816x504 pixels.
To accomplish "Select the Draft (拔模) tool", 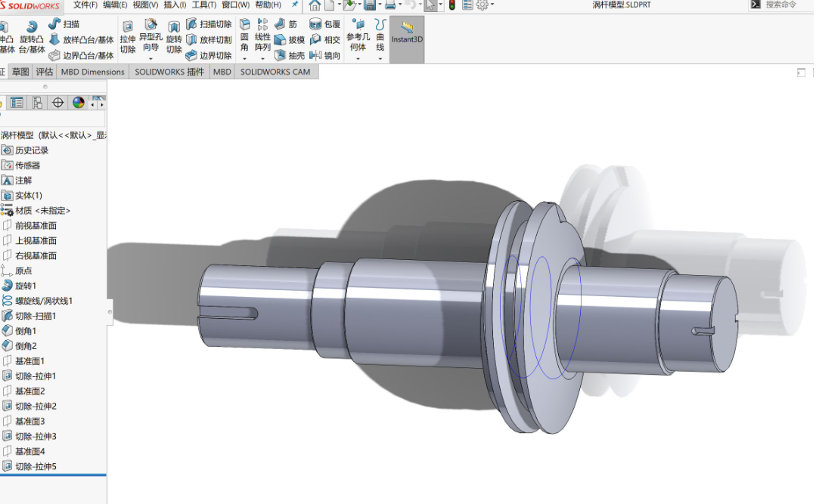I will (290, 39).
